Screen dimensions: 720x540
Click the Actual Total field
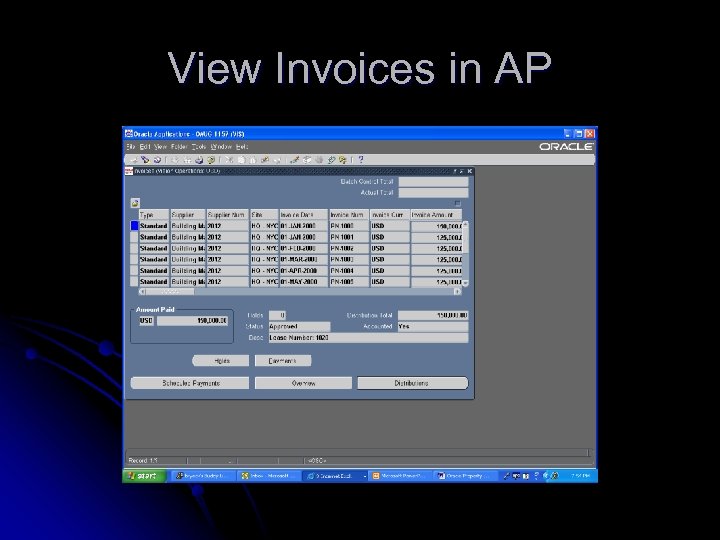click(x=433, y=193)
